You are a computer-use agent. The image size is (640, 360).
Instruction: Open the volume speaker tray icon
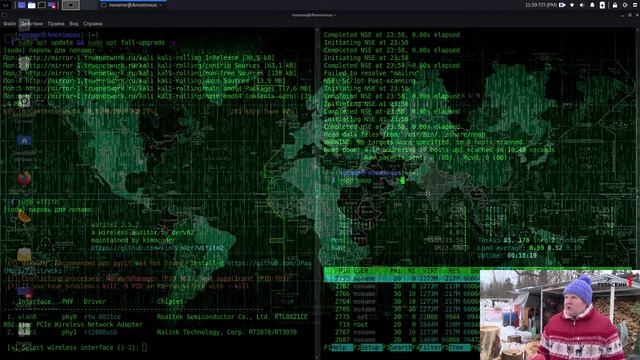click(582, 5)
